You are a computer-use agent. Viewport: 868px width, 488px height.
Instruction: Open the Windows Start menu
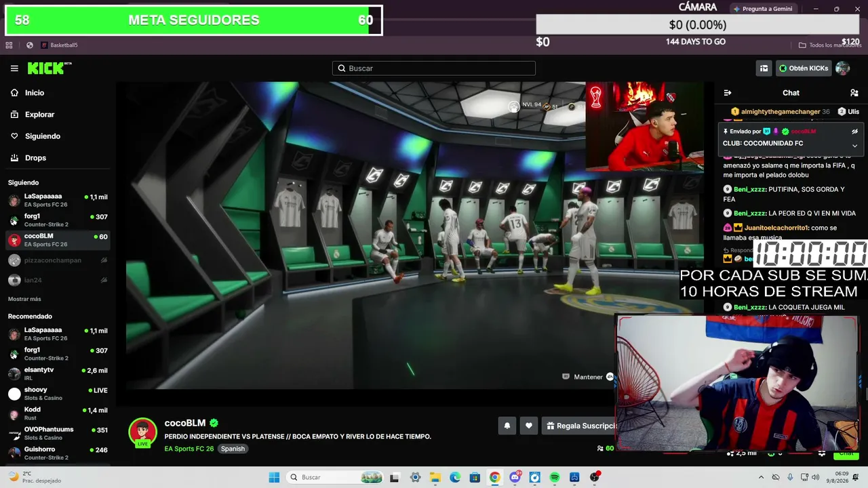point(274,477)
